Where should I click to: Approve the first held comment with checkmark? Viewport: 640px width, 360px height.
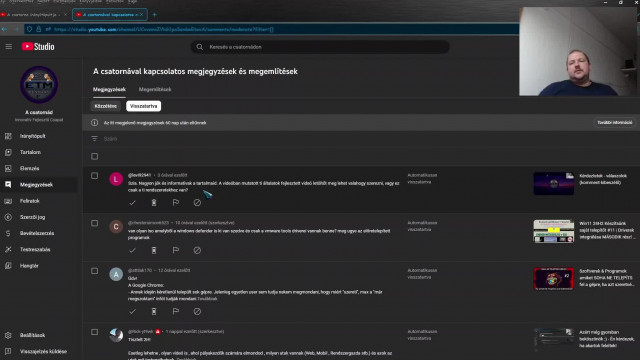[x=132, y=202]
